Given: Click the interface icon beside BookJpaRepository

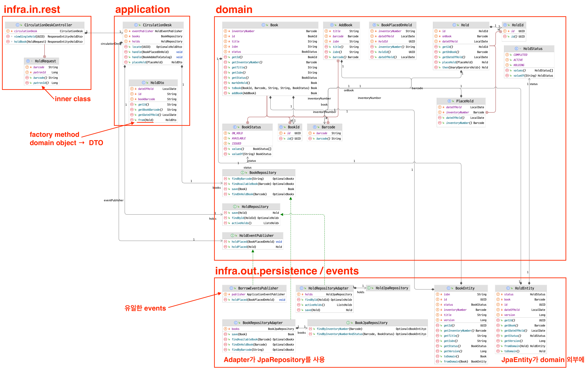Looking at the screenshot, I should coord(348,323).
